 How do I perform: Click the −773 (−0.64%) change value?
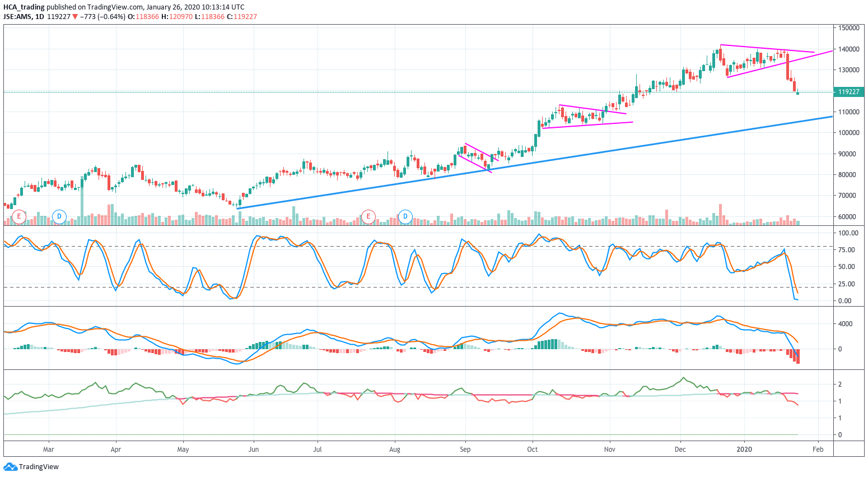tap(102, 16)
